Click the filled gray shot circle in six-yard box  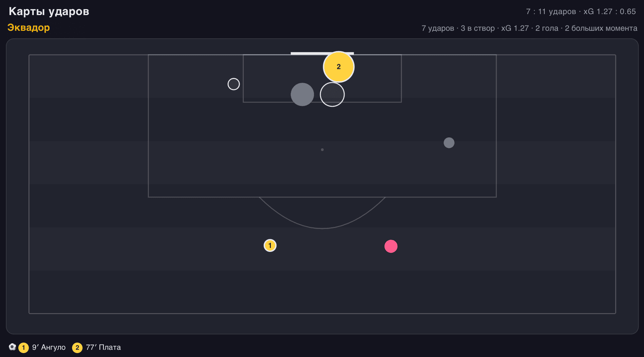(x=302, y=94)
